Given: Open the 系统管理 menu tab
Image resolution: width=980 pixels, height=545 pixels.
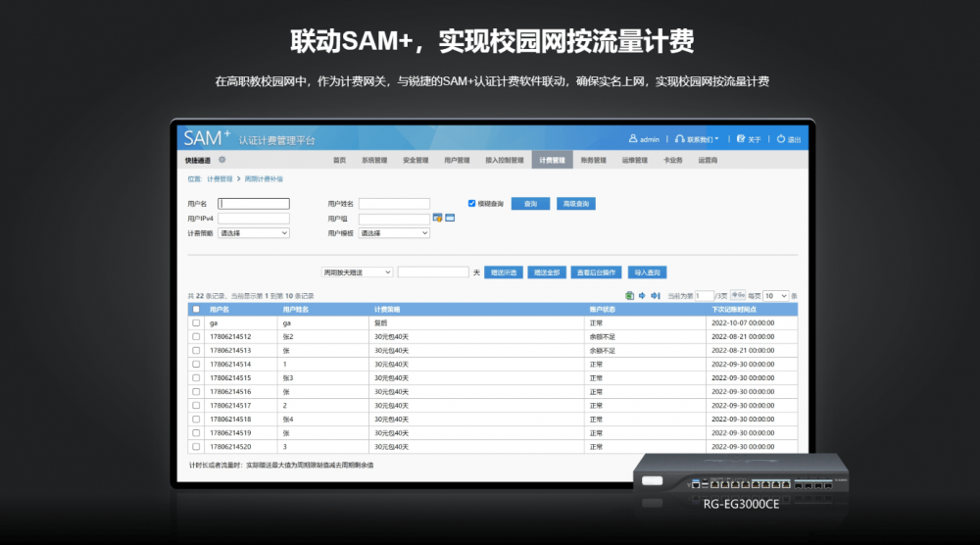Looking at the screenshot, I should point(374,160).
